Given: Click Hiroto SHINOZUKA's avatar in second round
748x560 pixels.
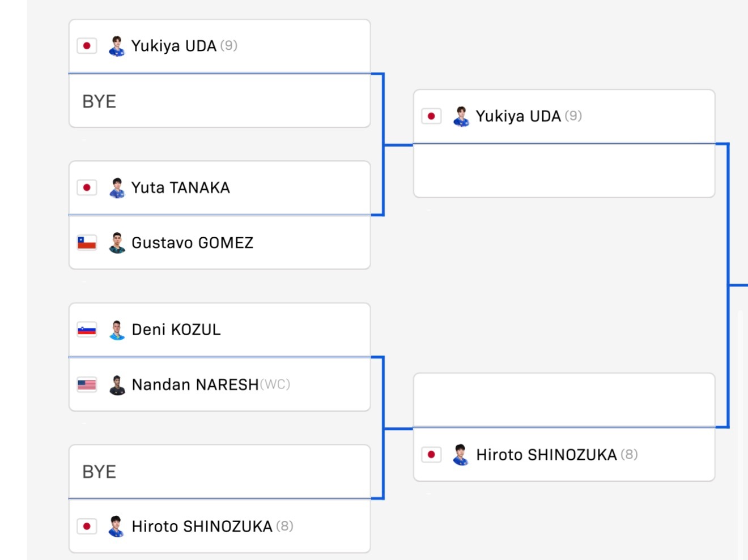Looking at the screenshot, I should [461, 455].
